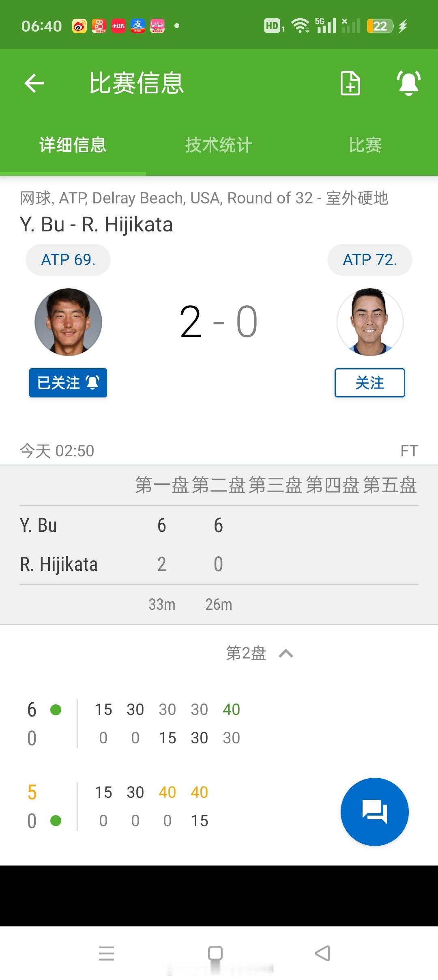The width and height of the screenshot is (438, 980).
Task: Collapse the 第2盘 set details chevron
Action: pos(286,654)
